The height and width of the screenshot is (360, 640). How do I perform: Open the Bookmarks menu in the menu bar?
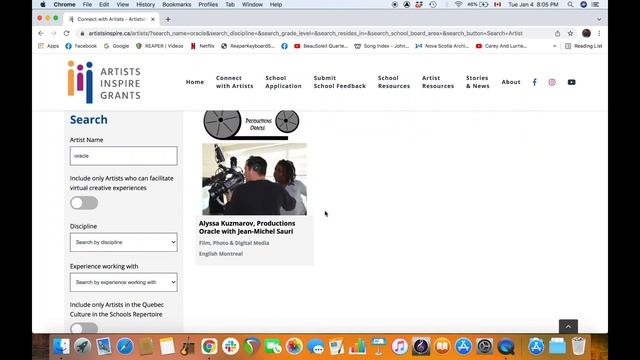[177, 4]
